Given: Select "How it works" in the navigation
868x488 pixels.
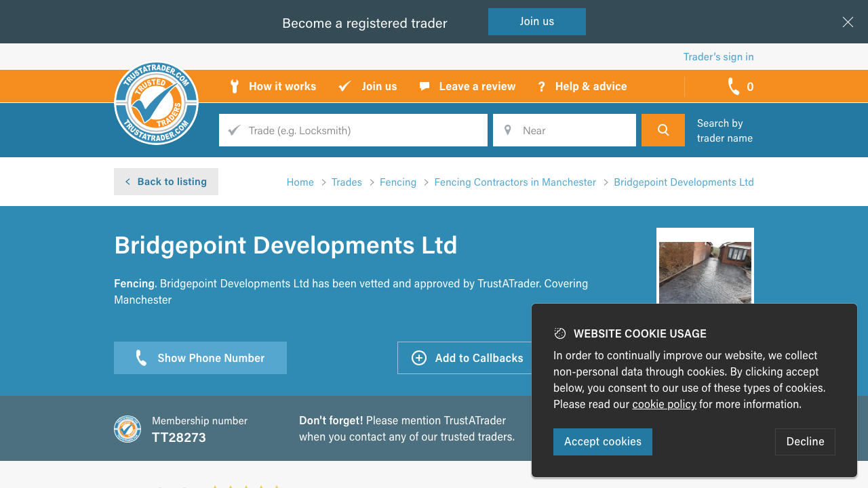Looking at the screenshot, I should click(x=282, y=86).
